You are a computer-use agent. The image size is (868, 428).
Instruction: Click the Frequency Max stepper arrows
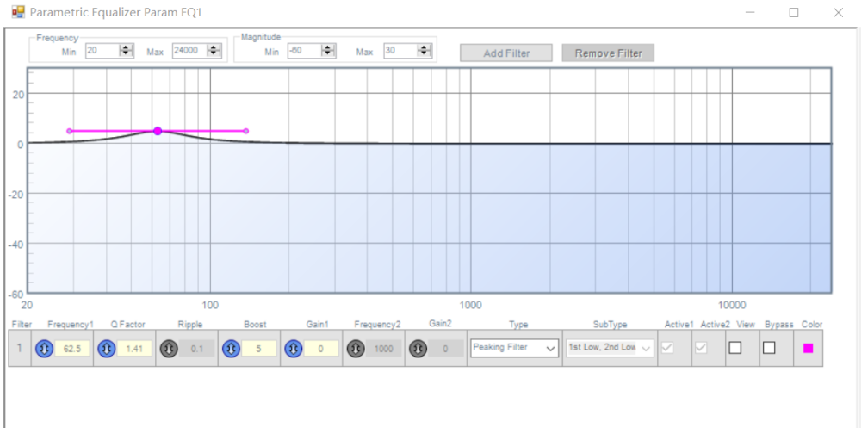214,51
